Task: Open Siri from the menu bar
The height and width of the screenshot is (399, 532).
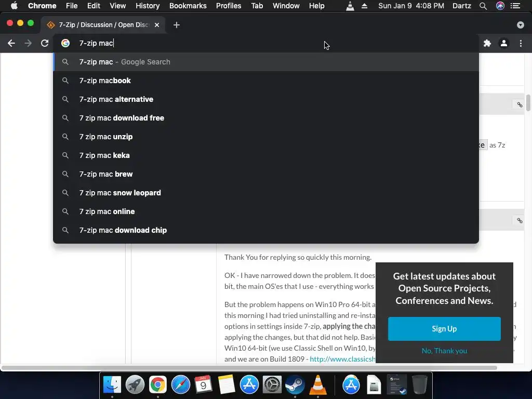Action: tap(500, 6)
